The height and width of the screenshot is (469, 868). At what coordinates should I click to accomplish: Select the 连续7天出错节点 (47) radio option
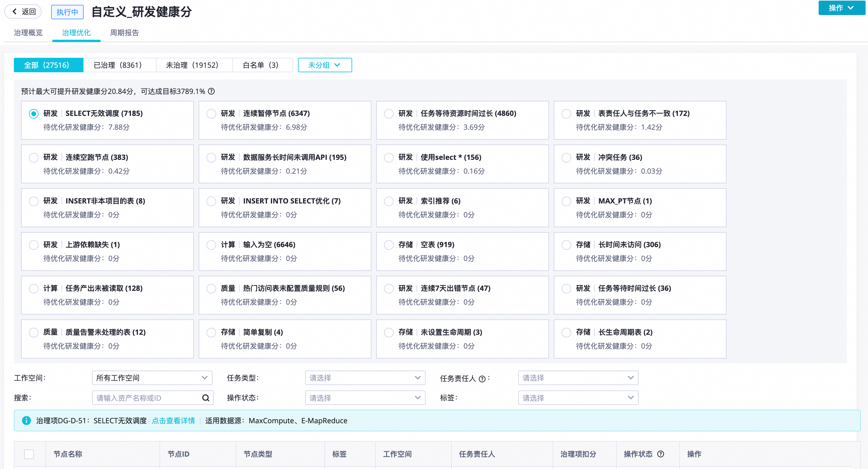pyautogui.click(x=389, y=288)
